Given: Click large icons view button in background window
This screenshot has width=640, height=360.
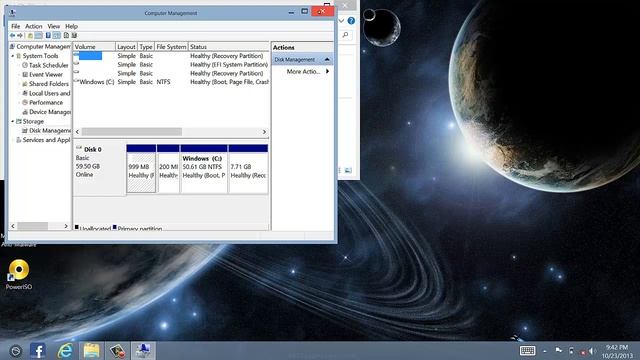Looking at the screenshot, I should (348, 170).
